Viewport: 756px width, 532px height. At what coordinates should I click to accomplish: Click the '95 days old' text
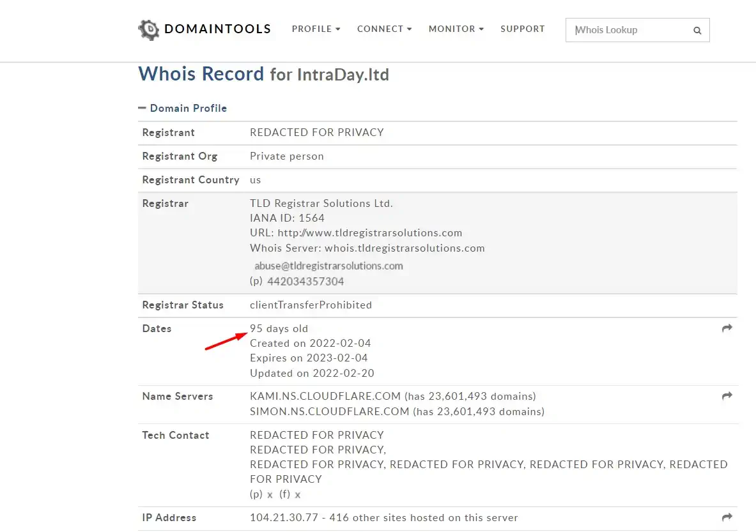pos(279,329)
